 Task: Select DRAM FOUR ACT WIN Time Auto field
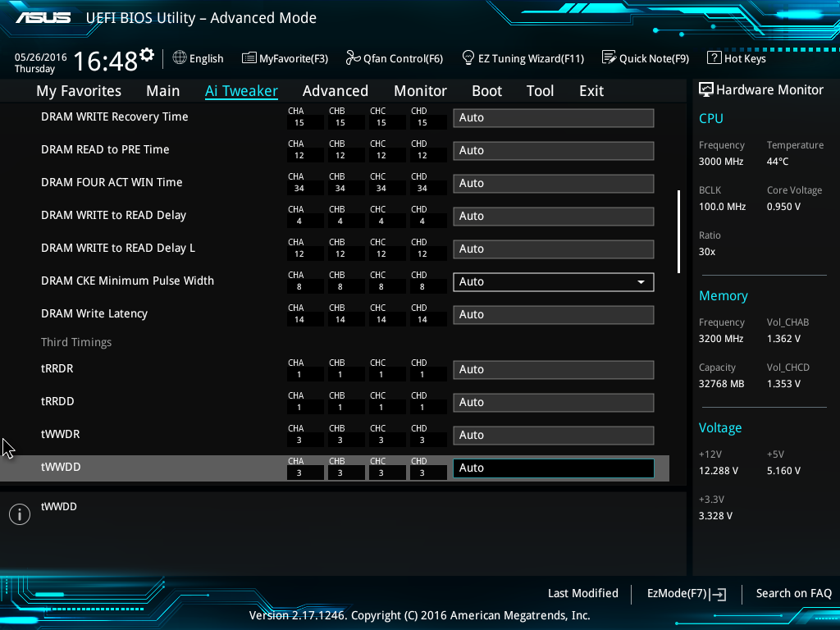[554, 183]
